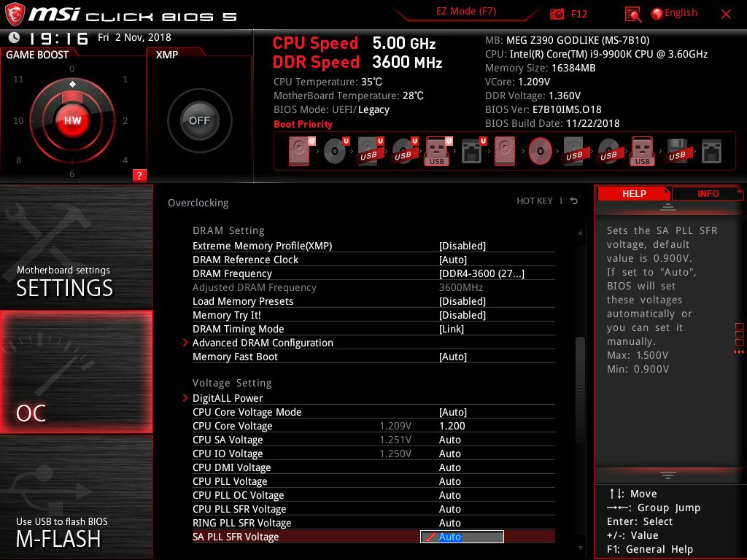Take a screenshot with the F12 camera icon
This screenshot has height=560, width=747.
tap(557, 14)
